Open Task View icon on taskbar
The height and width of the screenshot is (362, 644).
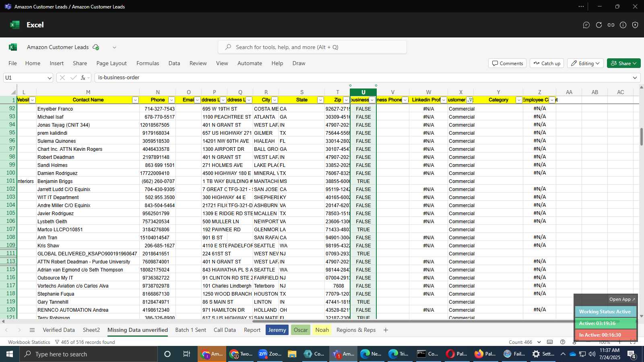(x=187, y=354)
